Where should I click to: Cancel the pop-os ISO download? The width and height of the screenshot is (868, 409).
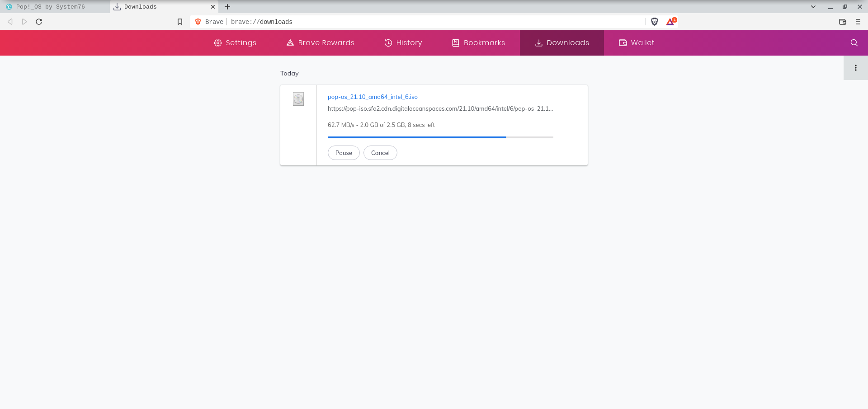tap(380, 153)
